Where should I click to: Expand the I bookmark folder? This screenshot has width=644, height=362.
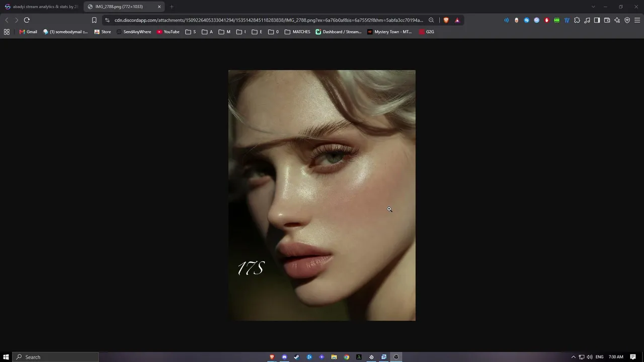[x=241, y=32]
